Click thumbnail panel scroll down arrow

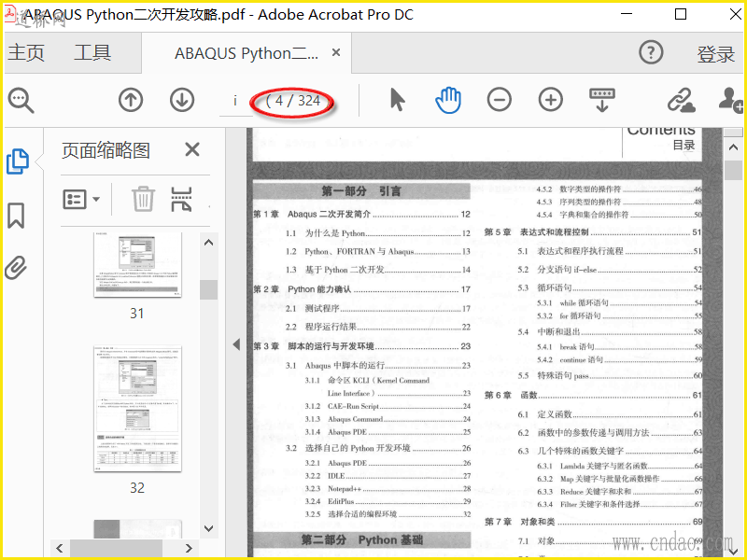point(208,528)
